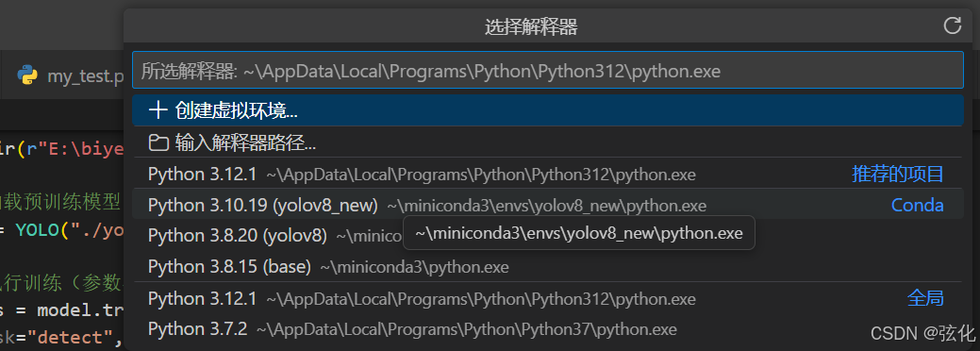Click the 选择解释器 title text

coord(531,26)
